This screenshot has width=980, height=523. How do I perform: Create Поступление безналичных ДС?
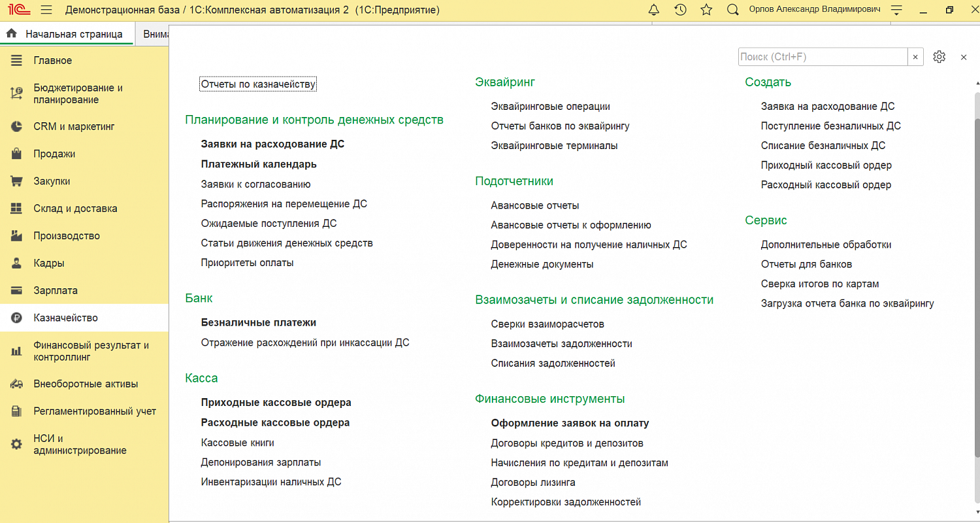coord(831,126)
